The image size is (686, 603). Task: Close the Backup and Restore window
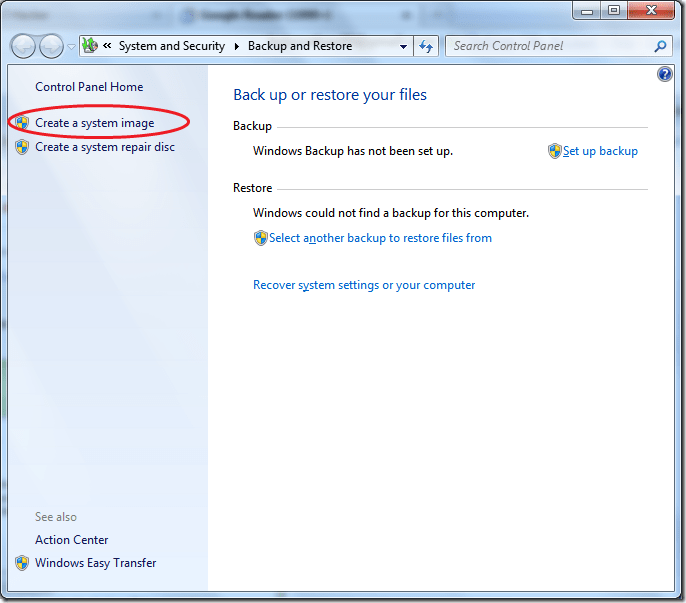[x=651, y=10]
